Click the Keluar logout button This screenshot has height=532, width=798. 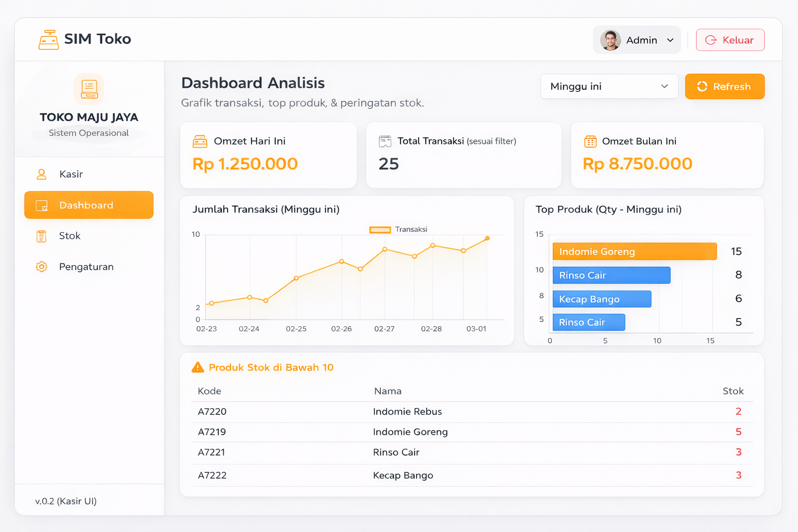(730, 40)
